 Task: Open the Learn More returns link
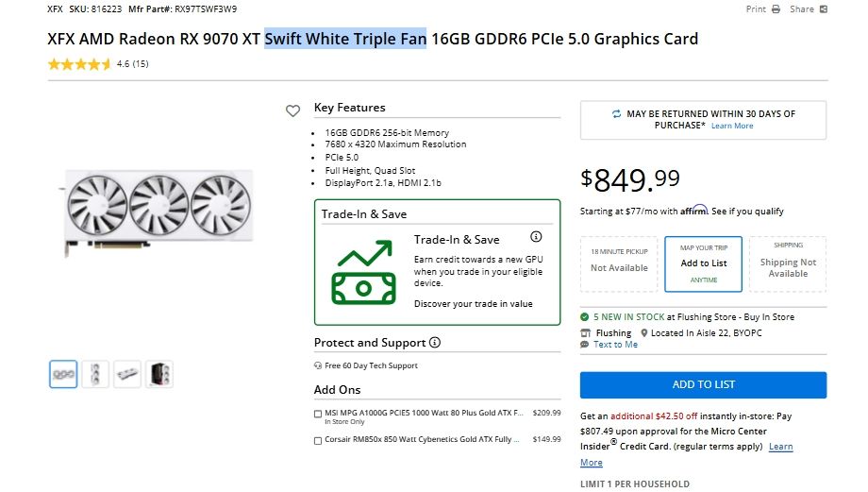[x=732, y=126]
